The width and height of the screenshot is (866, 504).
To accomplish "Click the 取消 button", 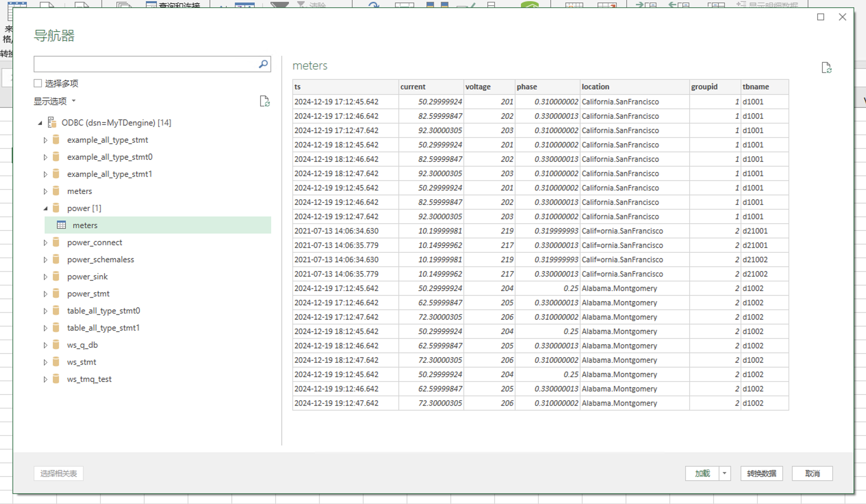I will (x=812, y=474).
